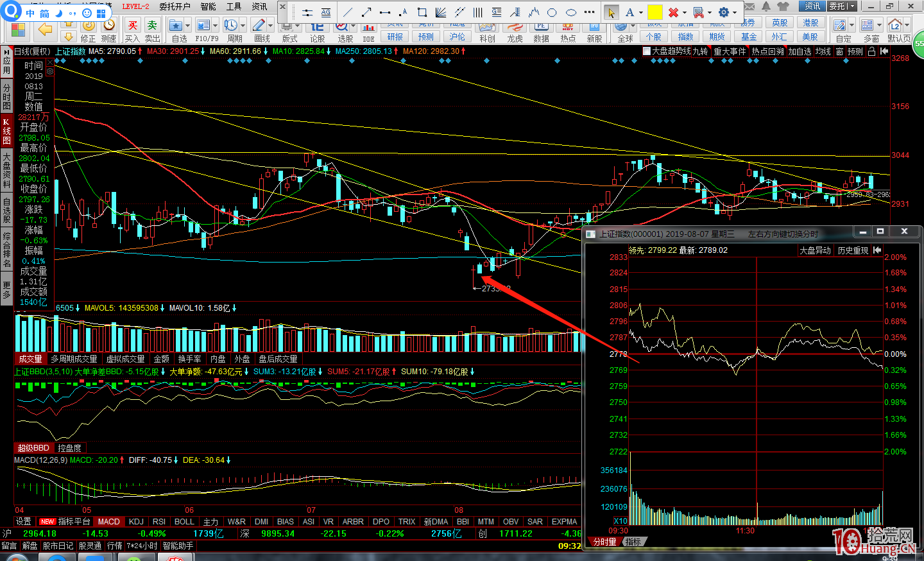Open the 委托开户 menu
The height and width of the screenshot is (561, 924).
175,6
